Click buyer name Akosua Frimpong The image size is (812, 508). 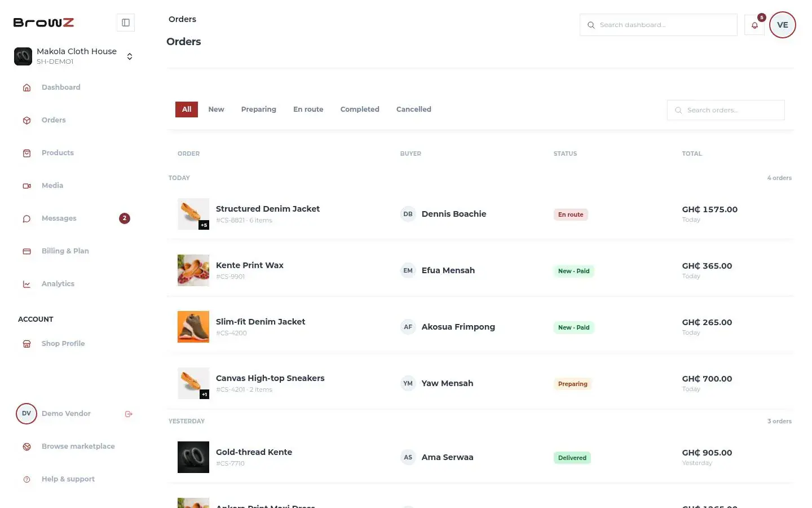click(x=458, y=327)
